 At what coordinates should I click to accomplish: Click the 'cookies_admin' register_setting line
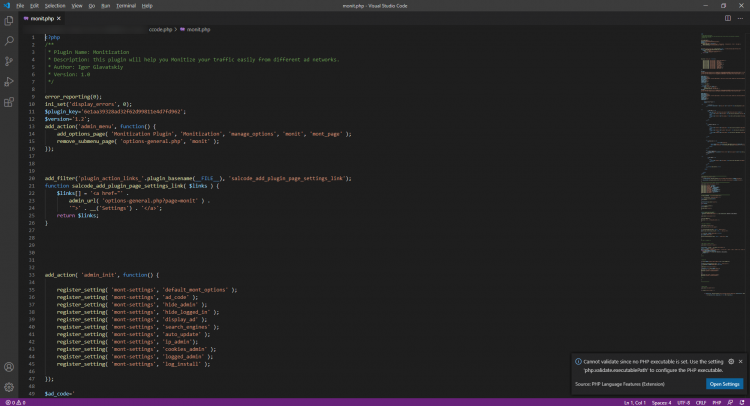136,350
